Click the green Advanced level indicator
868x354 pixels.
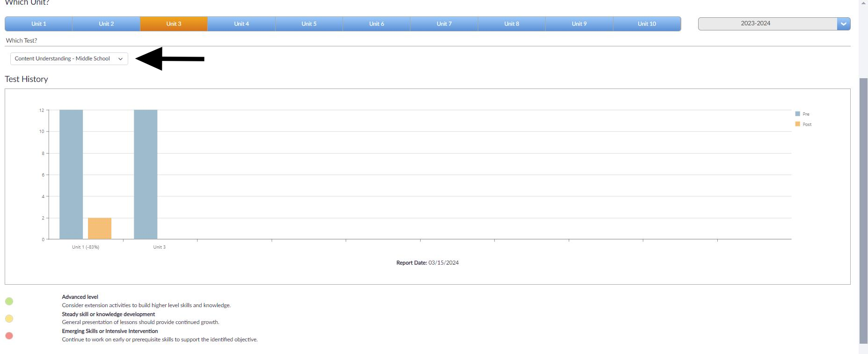tap(9, 301)
